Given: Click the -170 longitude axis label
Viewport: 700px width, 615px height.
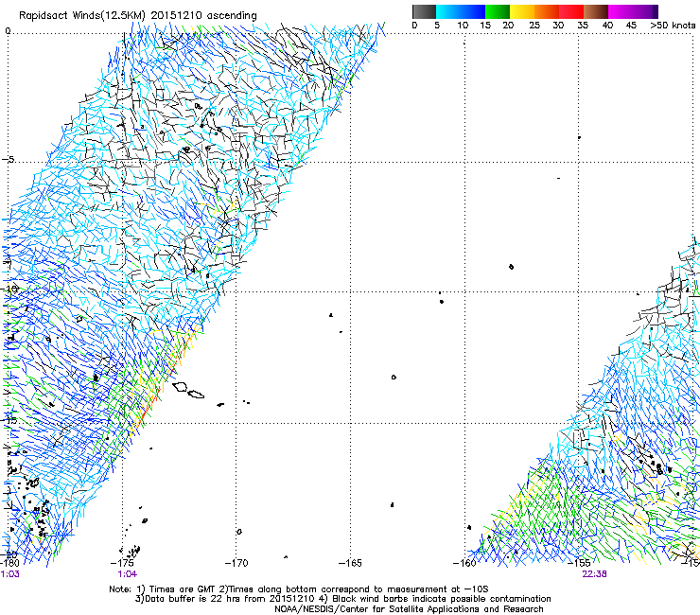Looking at the screenshot, I should (236, 563).
